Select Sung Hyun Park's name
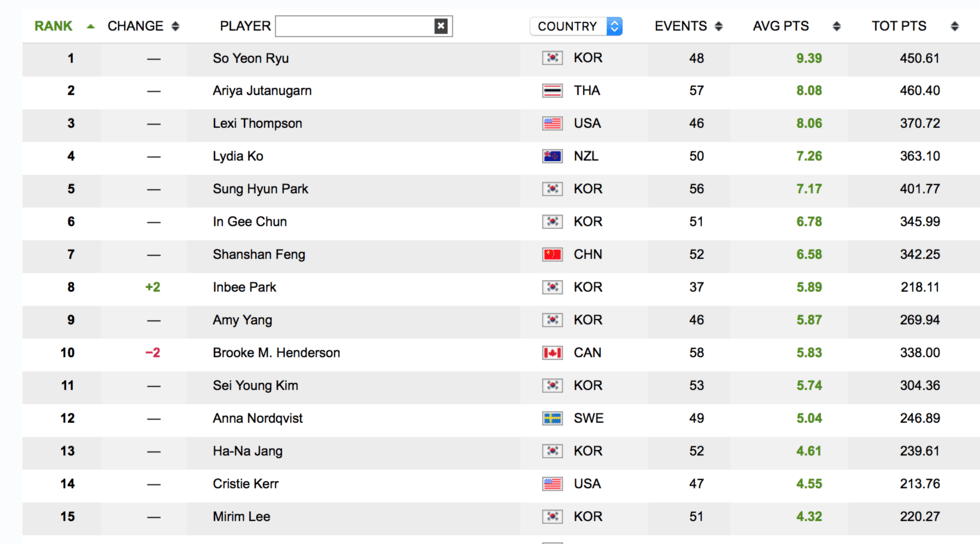 click(260, 189)
